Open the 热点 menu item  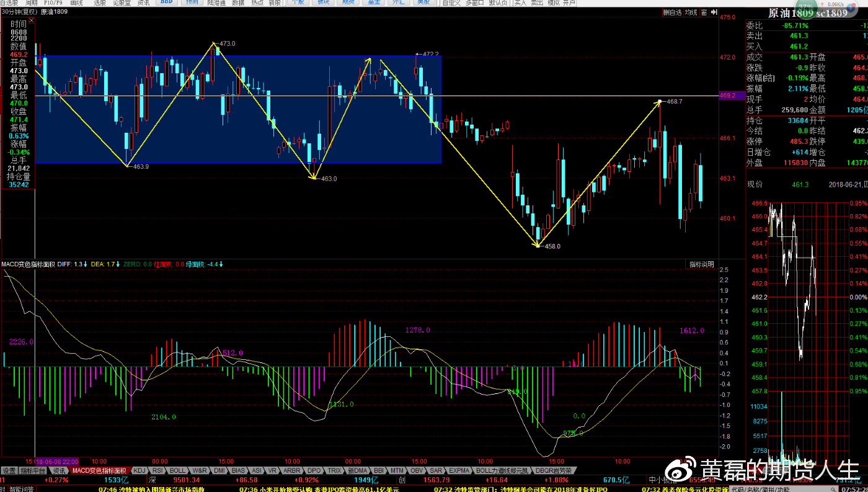tap(257, 2)
